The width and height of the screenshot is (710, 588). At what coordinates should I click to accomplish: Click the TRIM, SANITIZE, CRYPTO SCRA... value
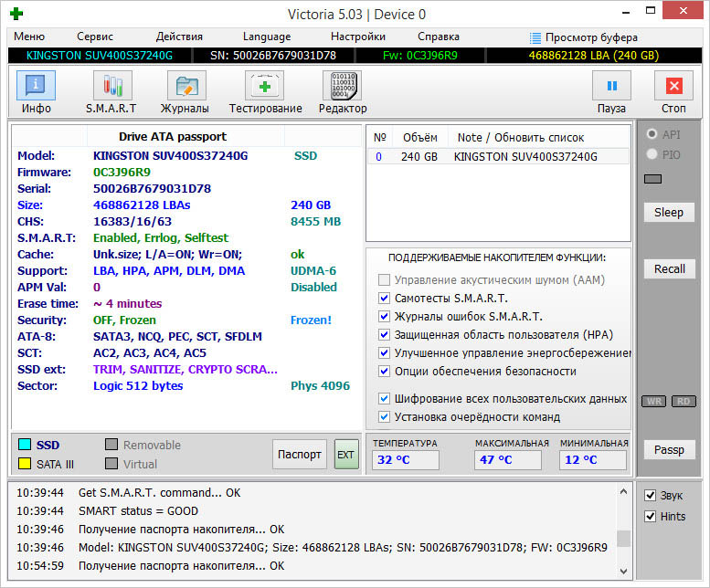click(x=185, y=370)
